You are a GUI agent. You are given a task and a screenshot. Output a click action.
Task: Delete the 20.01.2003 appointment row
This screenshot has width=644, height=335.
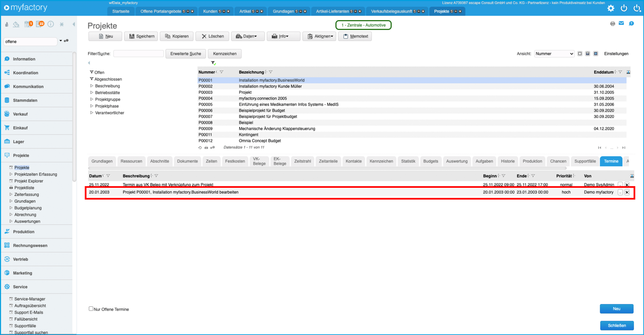click(x=627, y=192)
